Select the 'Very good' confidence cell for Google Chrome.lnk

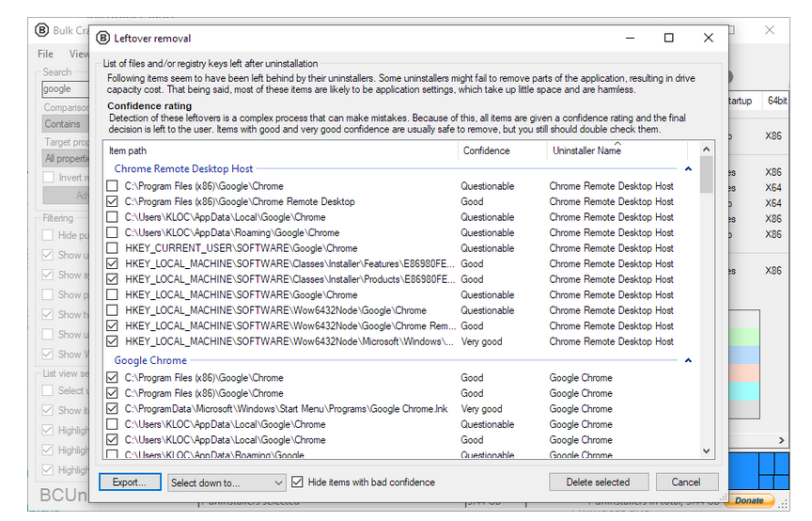coord(481,408)
